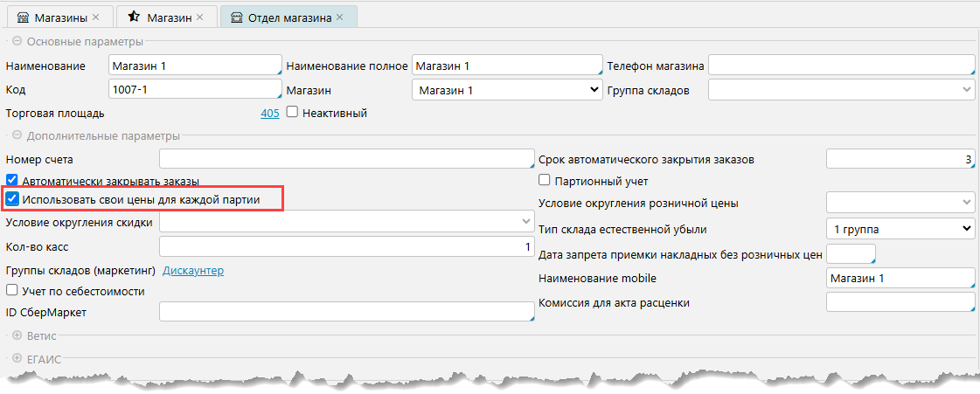Open the Дискаунтер link
Screen dimensions: 980x394
click(193, 271)
